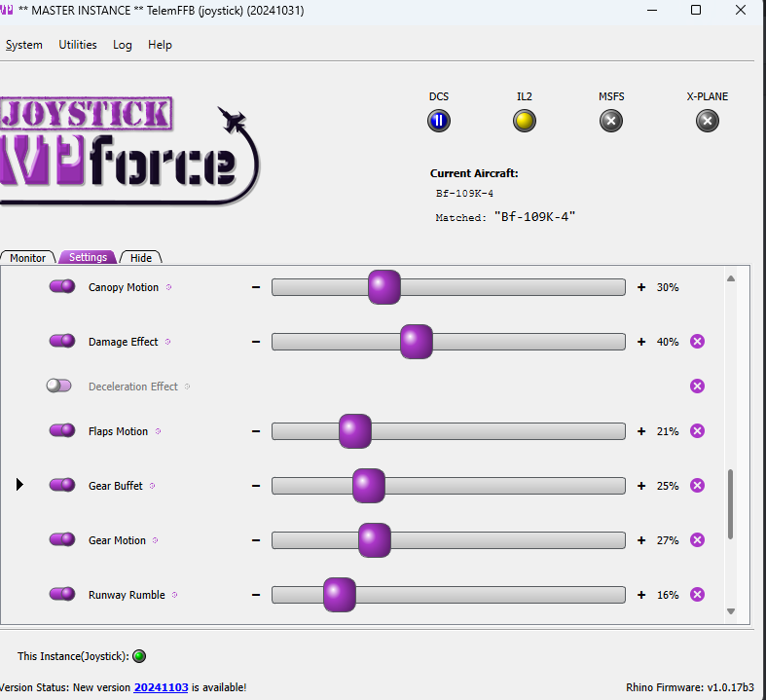Open the System menu
The image size is (766, 700).
pos(24,45)
